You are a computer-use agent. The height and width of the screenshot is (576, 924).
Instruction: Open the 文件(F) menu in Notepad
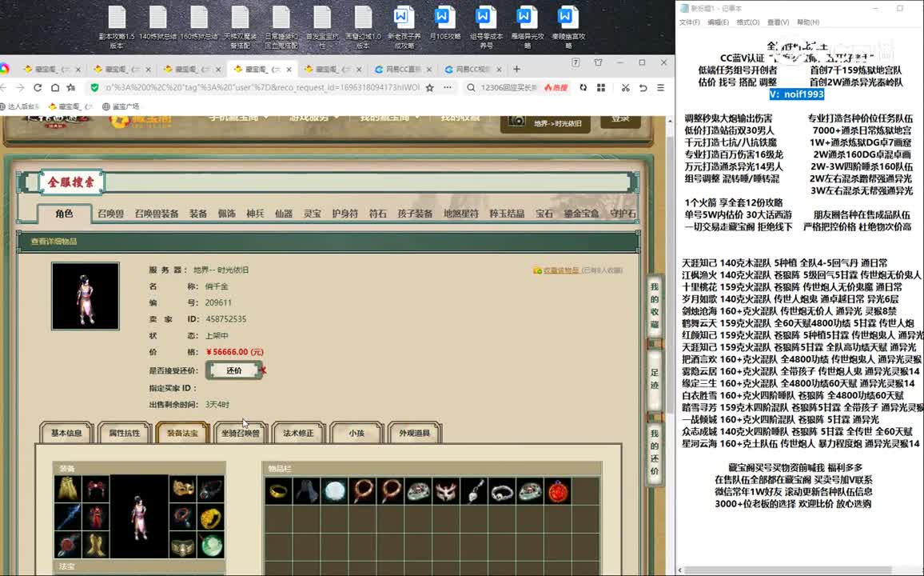pyautogui.click(x=690, y=22)
